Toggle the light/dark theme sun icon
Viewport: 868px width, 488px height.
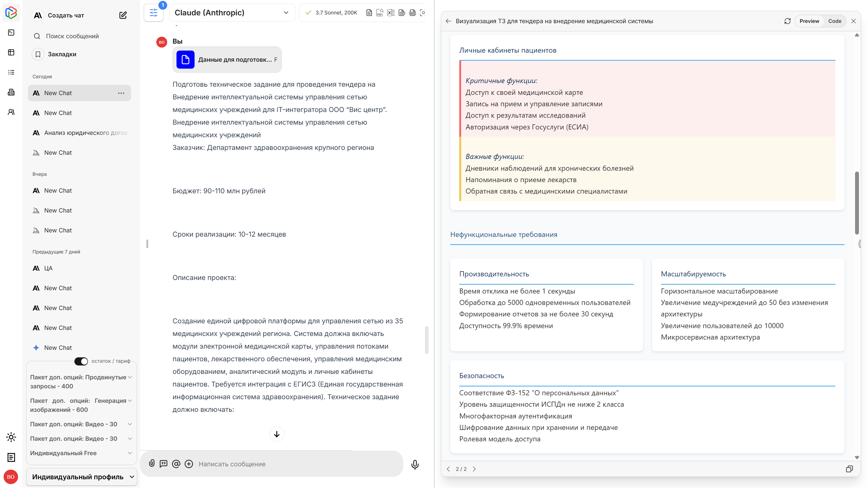pos(11,437)
